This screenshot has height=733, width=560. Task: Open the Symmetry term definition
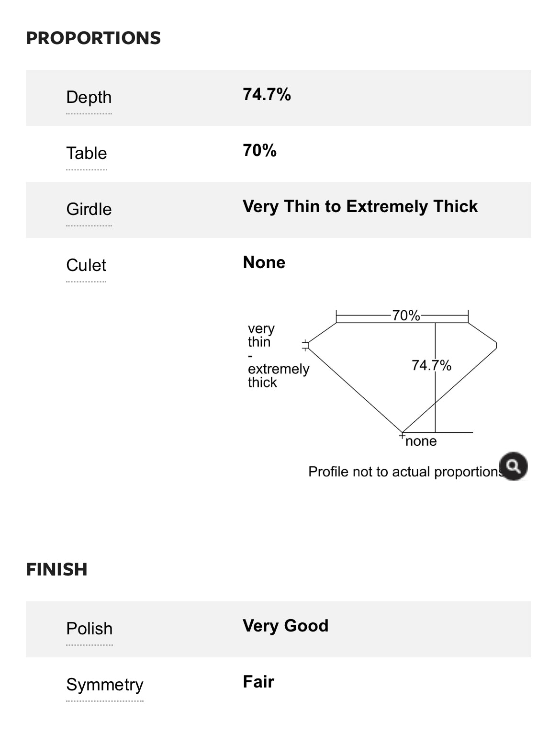[104, 685]
